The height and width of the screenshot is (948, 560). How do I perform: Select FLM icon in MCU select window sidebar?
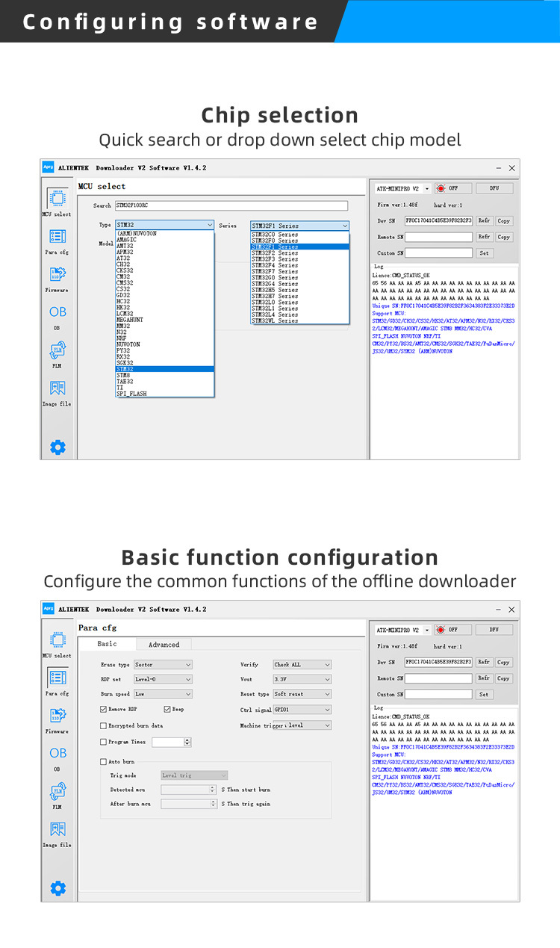click(57, 350)
